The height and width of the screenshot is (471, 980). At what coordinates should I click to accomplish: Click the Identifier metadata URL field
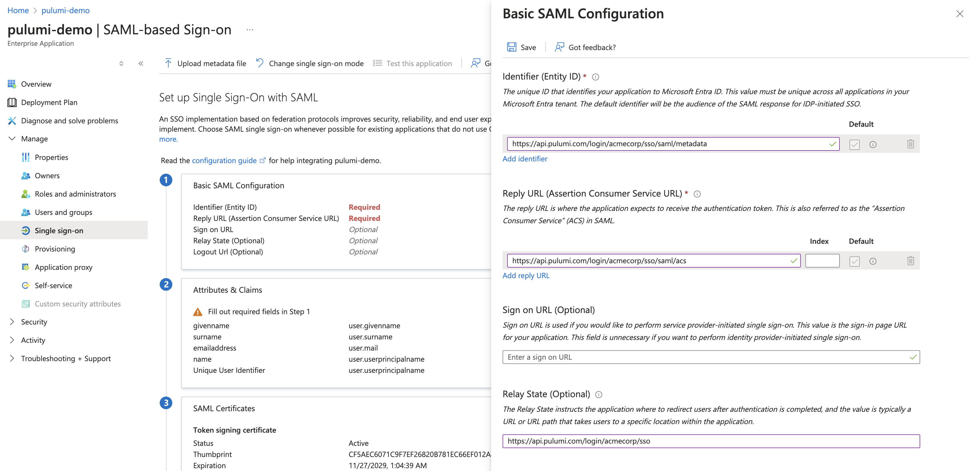coord(673,144)
